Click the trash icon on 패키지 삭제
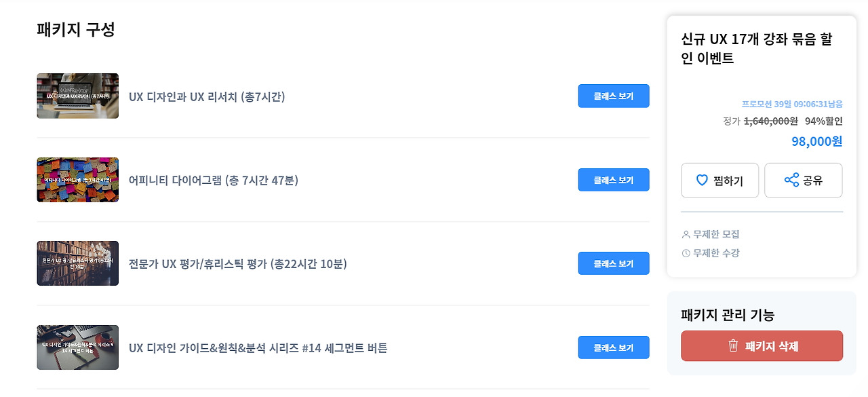The height and width of the screenshot is (397, 868). (733, 346)
